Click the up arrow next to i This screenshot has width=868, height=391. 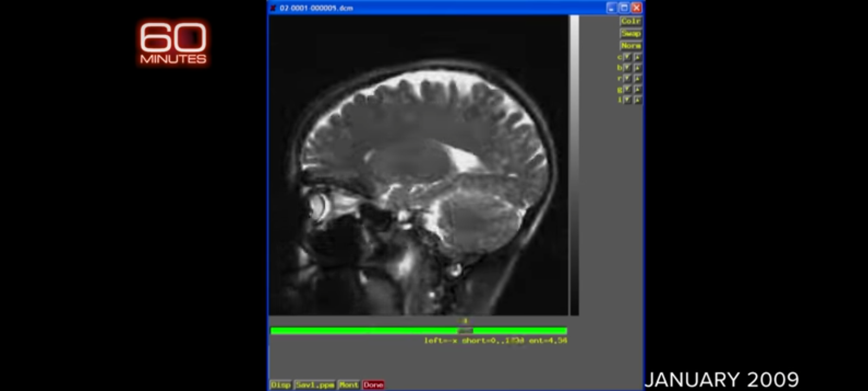click(637, 100)
